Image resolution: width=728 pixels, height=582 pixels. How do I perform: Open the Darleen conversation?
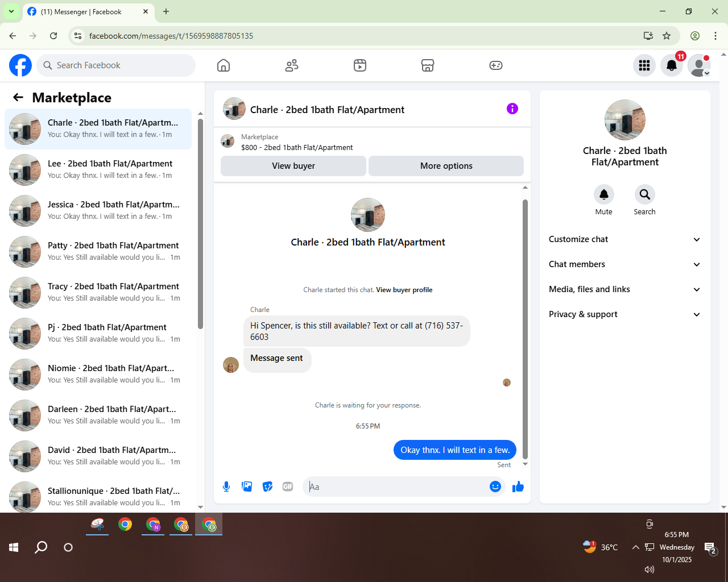pyautogui.click(x=98, y=415)
